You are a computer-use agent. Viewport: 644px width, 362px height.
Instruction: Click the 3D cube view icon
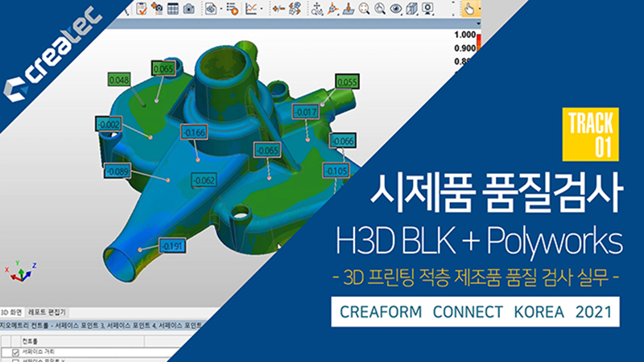tap(411, 9)
